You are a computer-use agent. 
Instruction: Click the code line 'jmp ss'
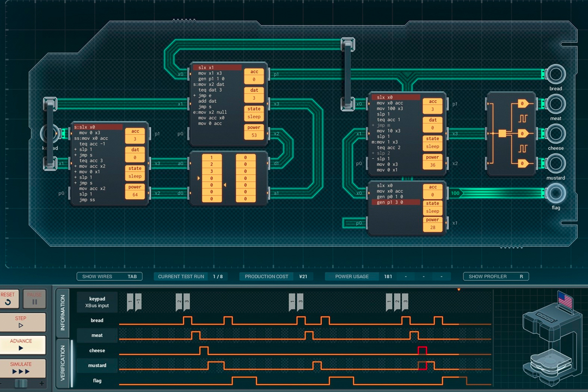tap(87, 200)
